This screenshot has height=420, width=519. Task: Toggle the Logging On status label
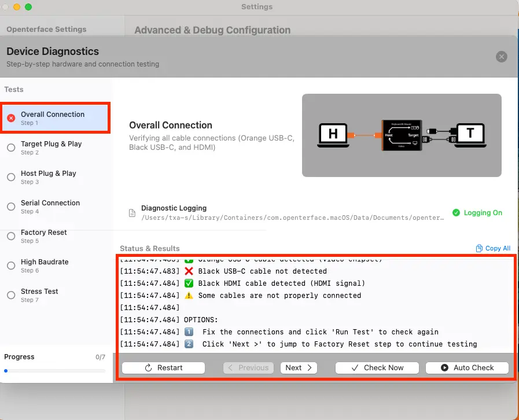483,213
